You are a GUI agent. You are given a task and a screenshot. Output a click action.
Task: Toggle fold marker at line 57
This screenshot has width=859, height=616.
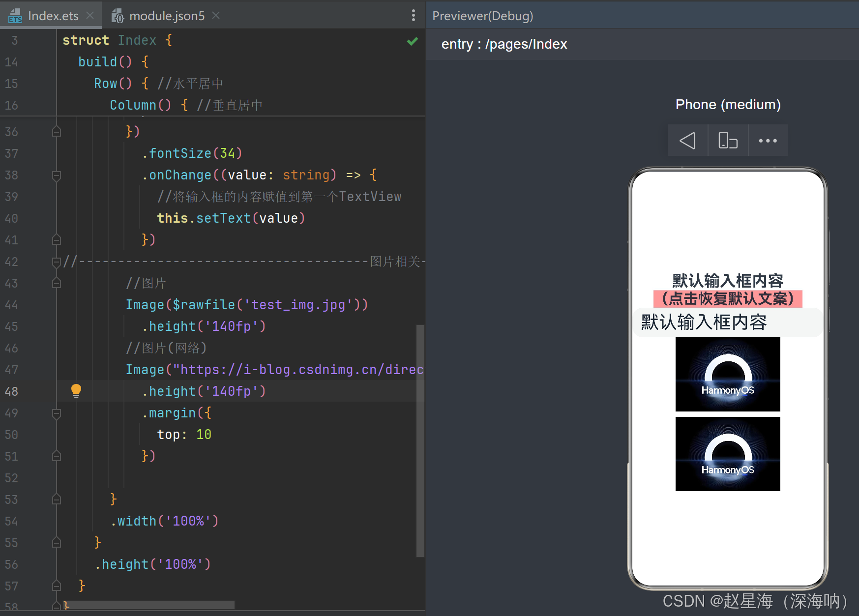pyautogui.click(x=57, y=586)
